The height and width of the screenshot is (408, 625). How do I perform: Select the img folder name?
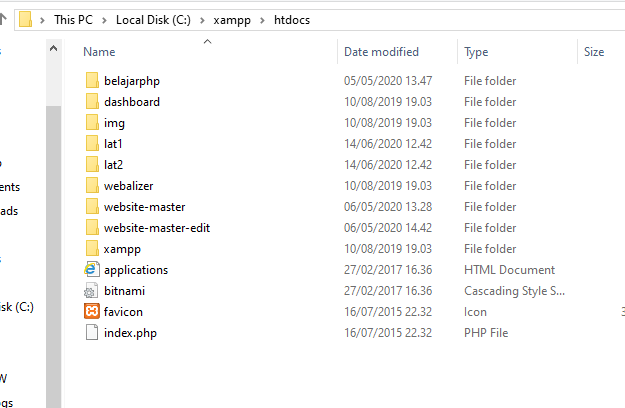(x=114, y=123)
